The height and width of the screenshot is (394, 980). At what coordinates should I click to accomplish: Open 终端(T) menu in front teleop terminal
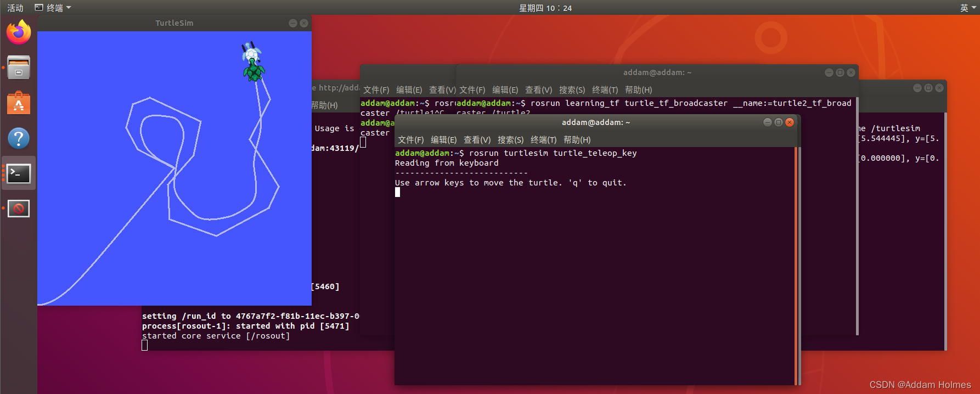point(544,140)
